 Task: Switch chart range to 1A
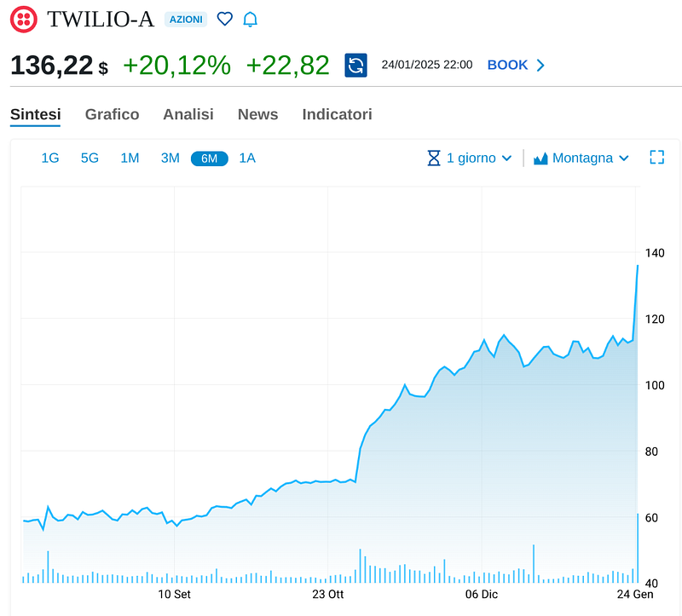(247, 158)
